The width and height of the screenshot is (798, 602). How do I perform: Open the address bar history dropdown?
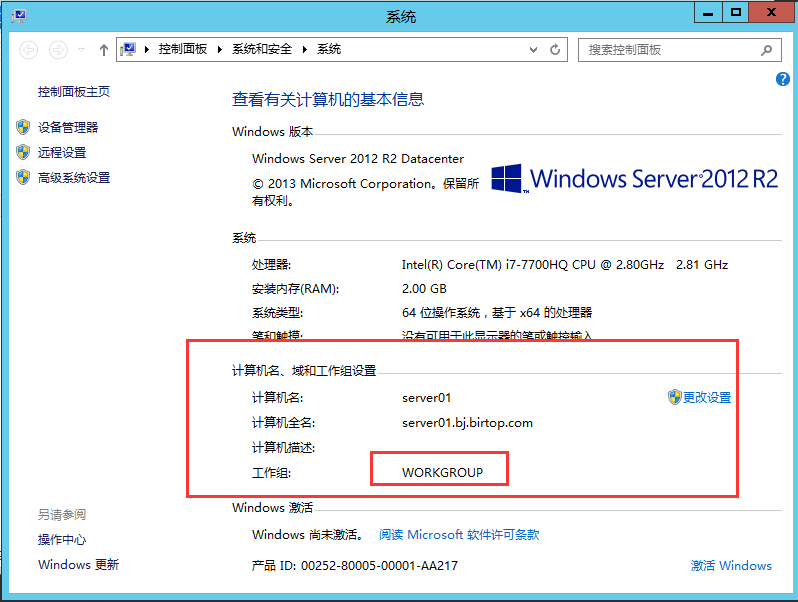[x=533, y=50]
